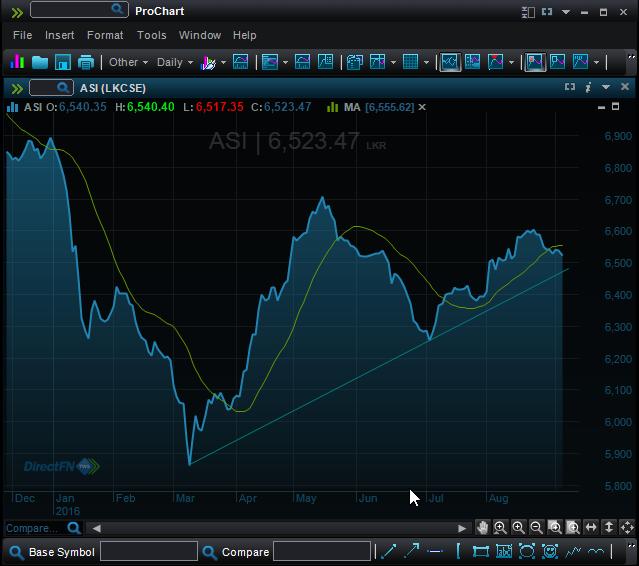Screen dimensions: 639x566
Task: Click the green double-chevron beside ASI (LKCSE)
Action: pyautogui.click(x=17, y=88)
